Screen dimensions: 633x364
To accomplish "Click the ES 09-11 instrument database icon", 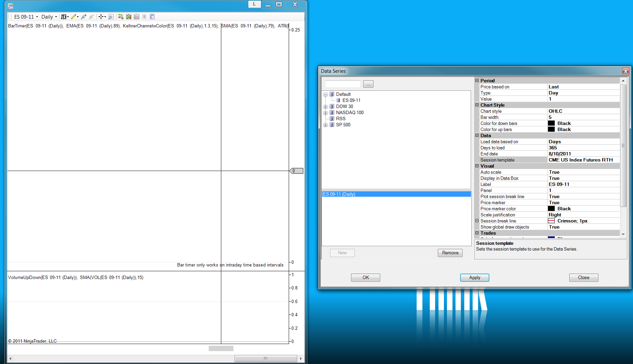I will tap(338, 100).
